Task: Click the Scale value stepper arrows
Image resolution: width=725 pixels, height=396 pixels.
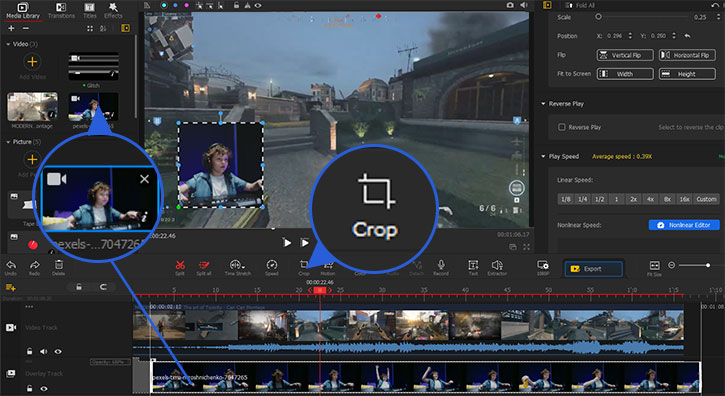Action: coord(719,17)
